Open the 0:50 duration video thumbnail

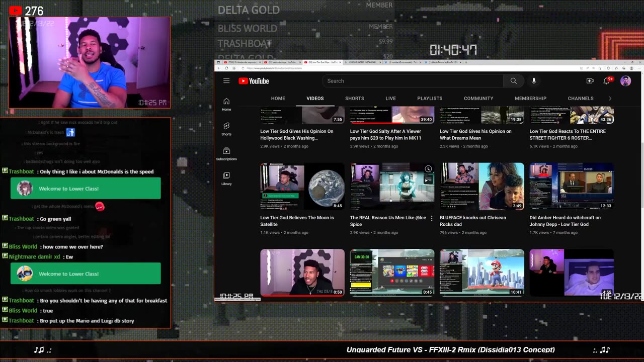302,273
